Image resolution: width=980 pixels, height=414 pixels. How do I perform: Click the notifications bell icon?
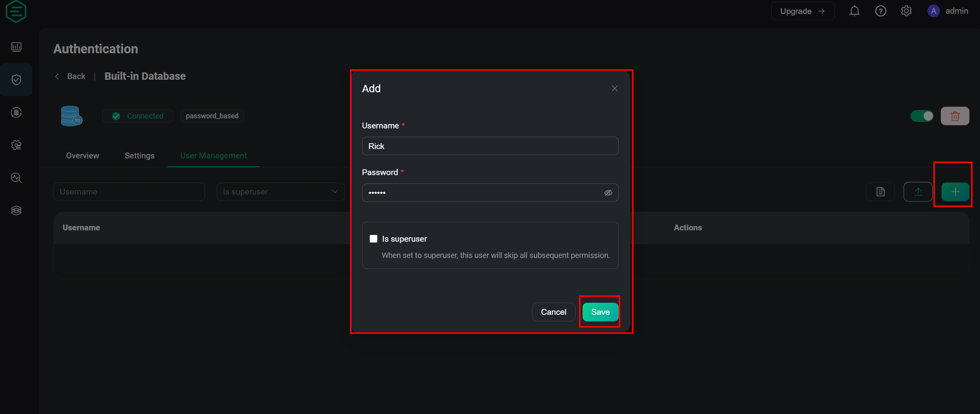(854, 11)
